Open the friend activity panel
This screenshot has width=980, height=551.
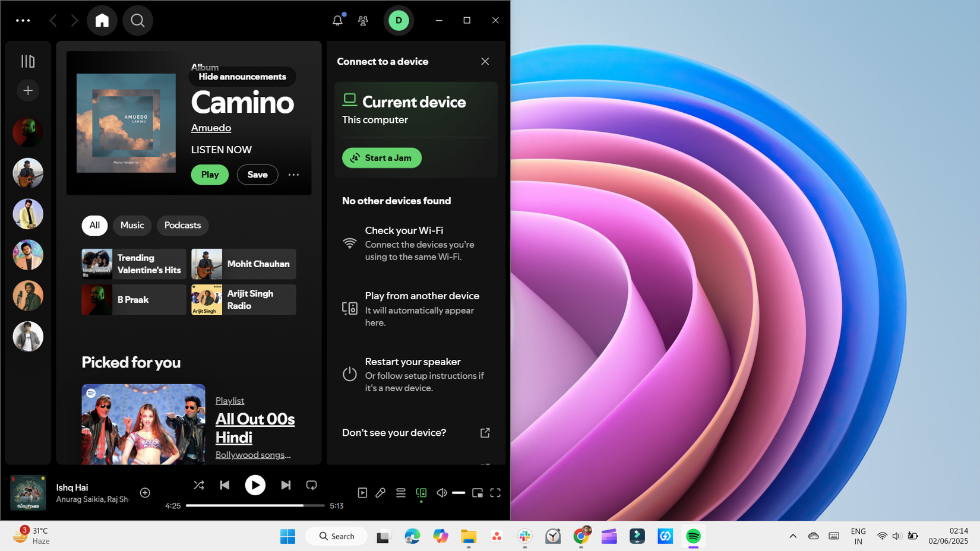click(x=363, y=20)
